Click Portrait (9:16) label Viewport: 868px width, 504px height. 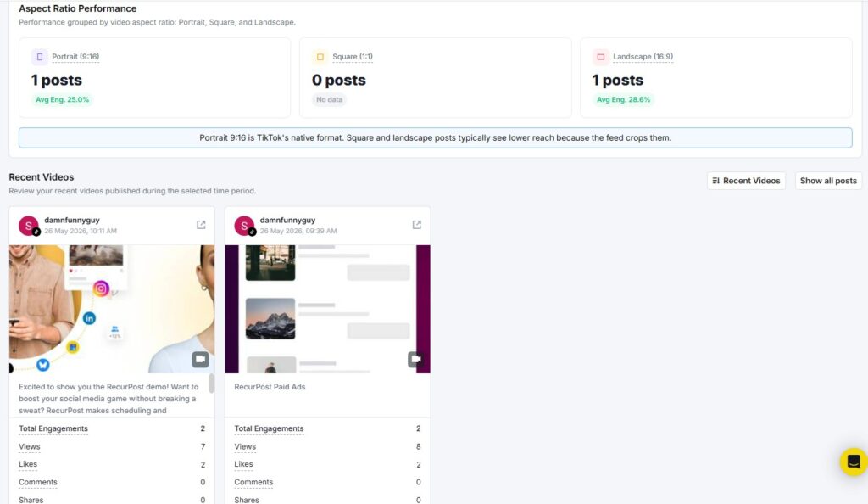point(75,57)
